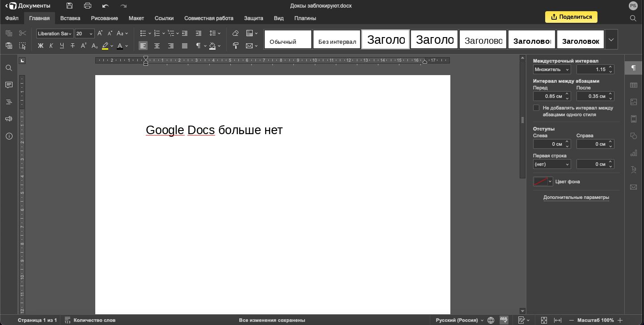Expand the styles gallery arrow

tap(611, 39)
